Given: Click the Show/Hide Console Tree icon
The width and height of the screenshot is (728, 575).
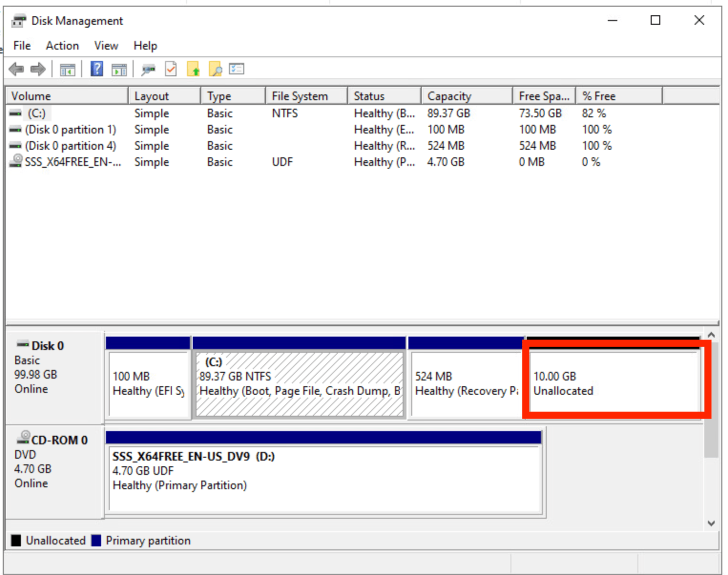Looking at the screenshot, I should [67, 69].
